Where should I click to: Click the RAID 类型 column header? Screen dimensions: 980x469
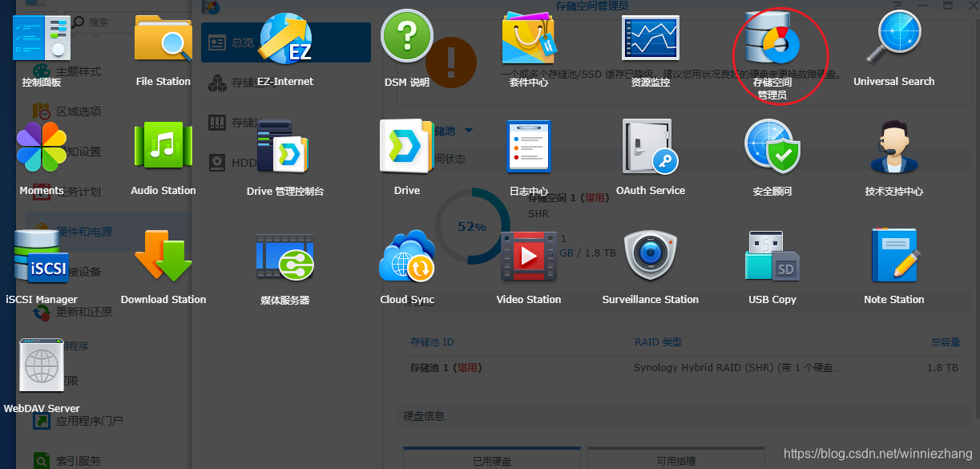click(x=658, y=342)
